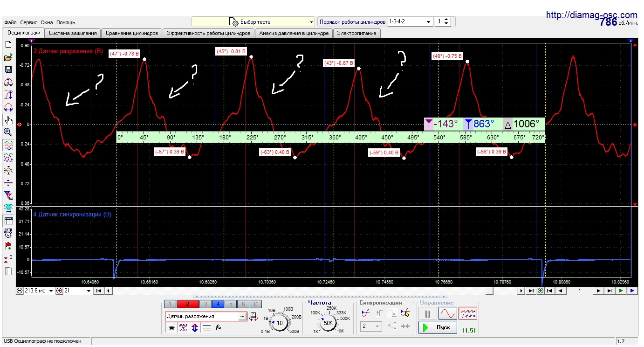Switch to Эффективность работы цилиндров tab
This screenshot has height=347, width=644.
(209, 33)
